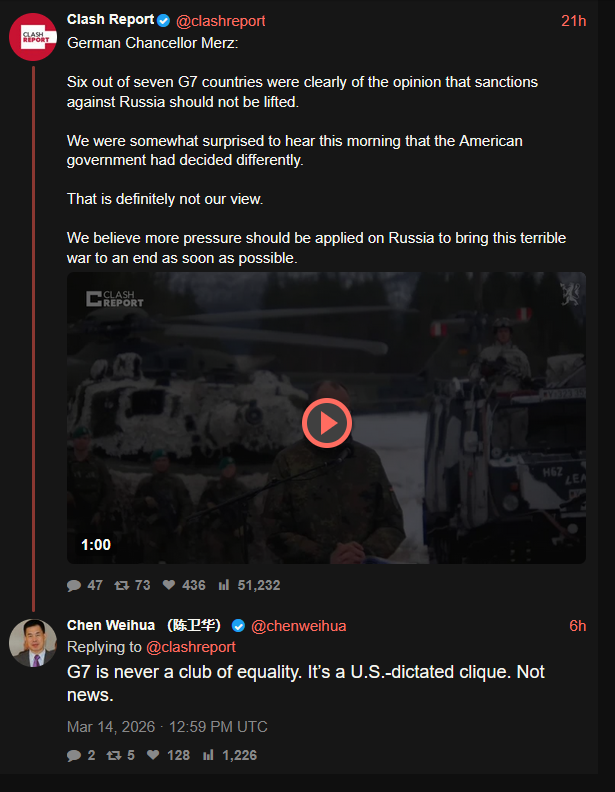Open Mar 14, 2026 date permalink
This screenshot has height=792, width=615.
click(167, 727)
